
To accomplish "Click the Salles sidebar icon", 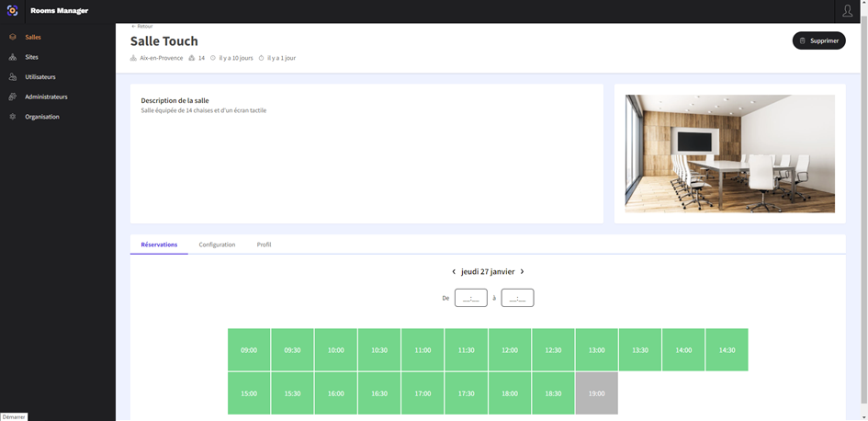I will pos(13,38).
